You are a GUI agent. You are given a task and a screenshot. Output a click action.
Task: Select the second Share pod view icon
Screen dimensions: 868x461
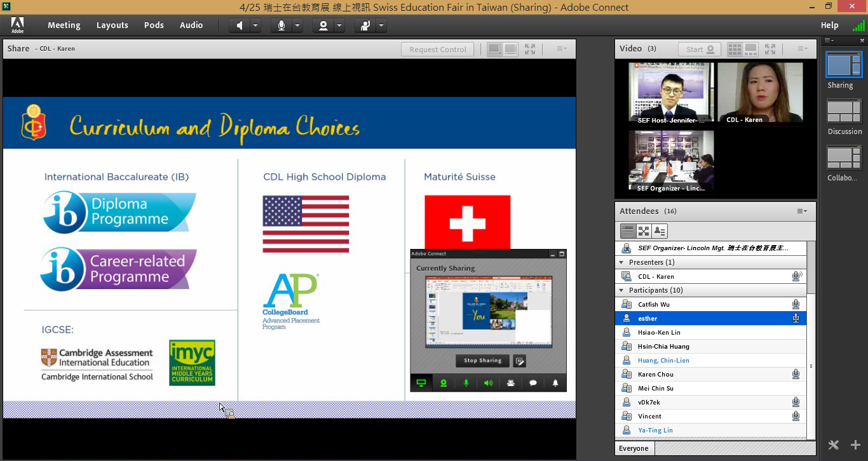pyautogui.click(x=511, y=49)
